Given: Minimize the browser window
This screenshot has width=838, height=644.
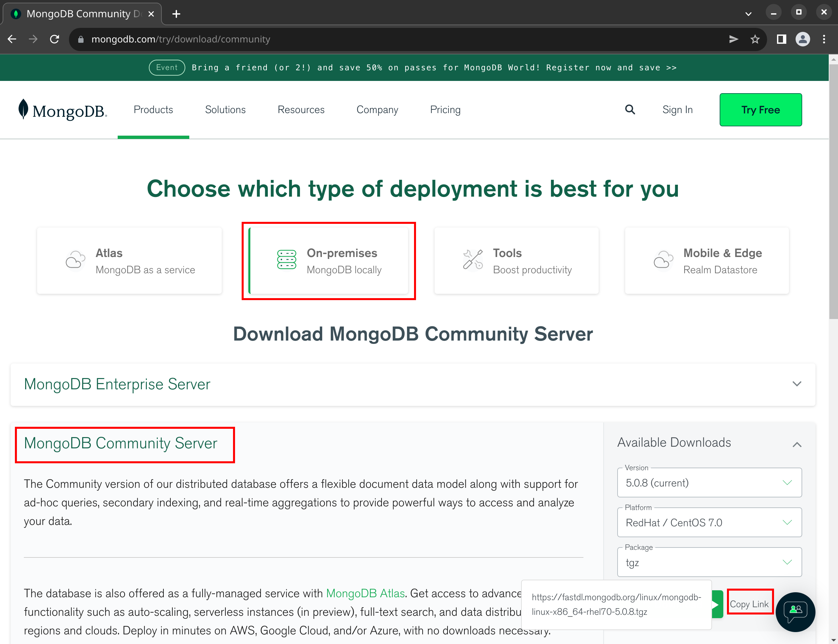Looking at the screenshot, I should pyautogui.click(x=774, y=13).
